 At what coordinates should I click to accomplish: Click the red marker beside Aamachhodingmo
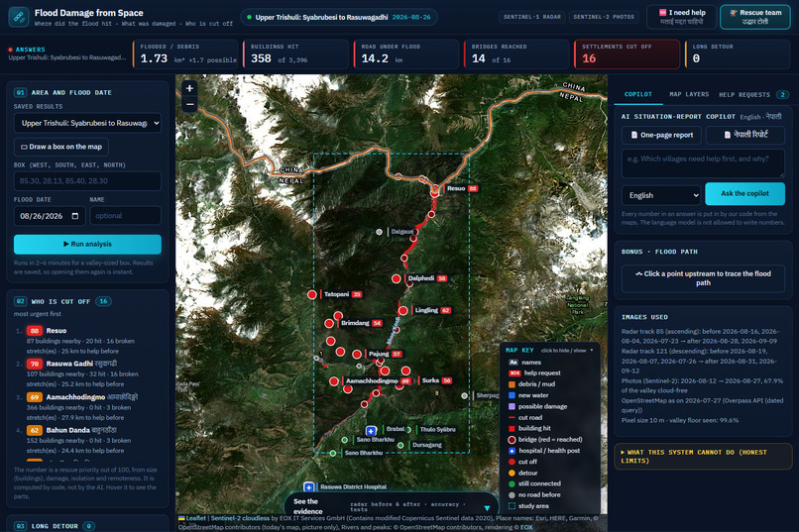coord(334,380)
